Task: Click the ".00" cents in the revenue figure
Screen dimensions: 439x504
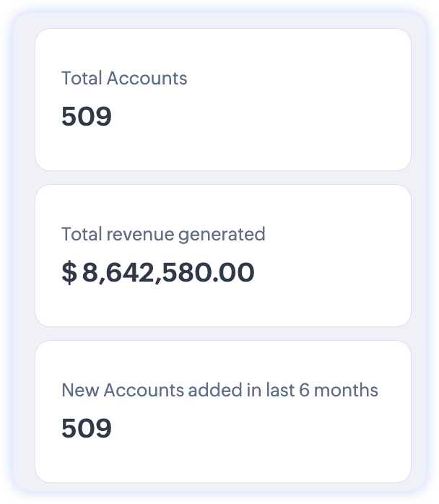Action: click(238, 272)
